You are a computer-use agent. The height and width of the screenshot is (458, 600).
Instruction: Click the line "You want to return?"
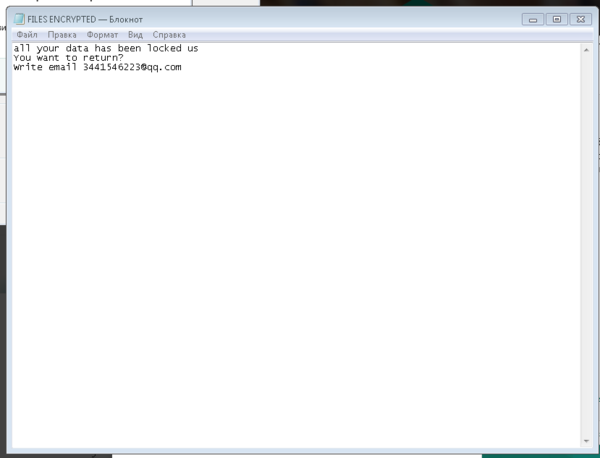click(68, 58)
